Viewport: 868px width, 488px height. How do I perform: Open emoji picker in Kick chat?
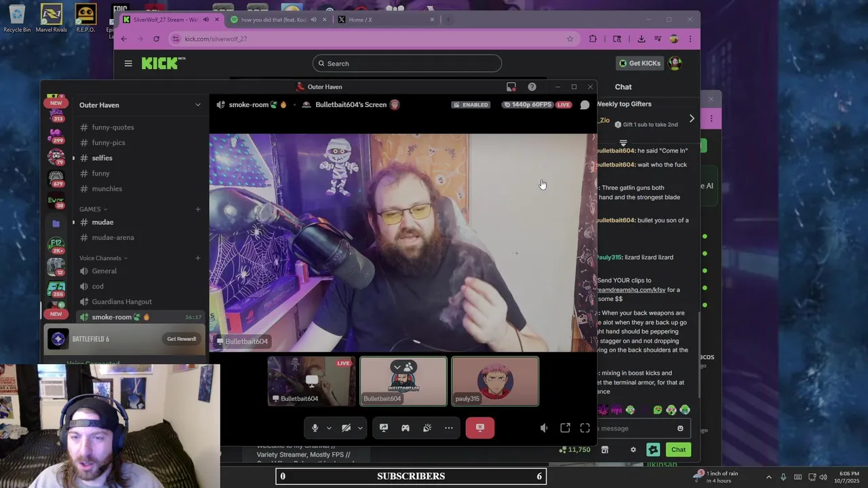point(680,428)
